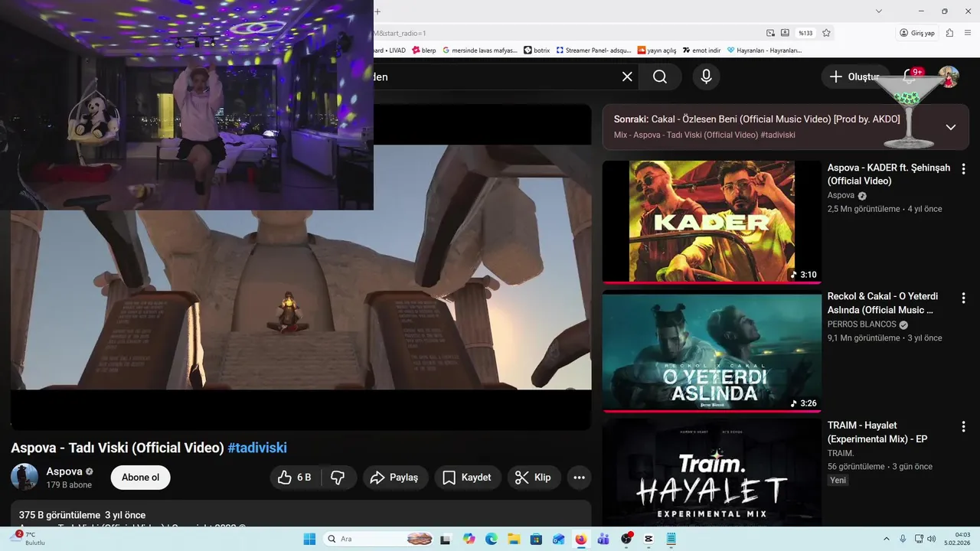
Task: Bookmark this page with star icon
Action: click(x=827, y=33)
